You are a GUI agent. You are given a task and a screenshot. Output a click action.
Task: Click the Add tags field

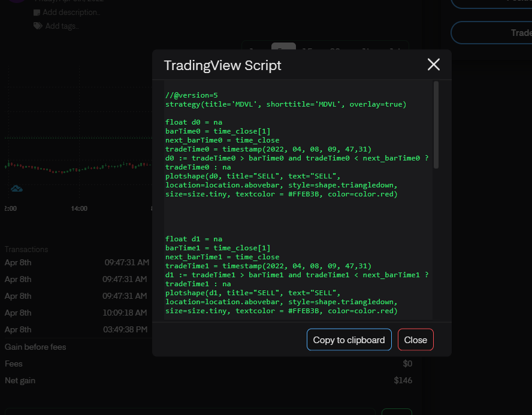coord(62,26)
